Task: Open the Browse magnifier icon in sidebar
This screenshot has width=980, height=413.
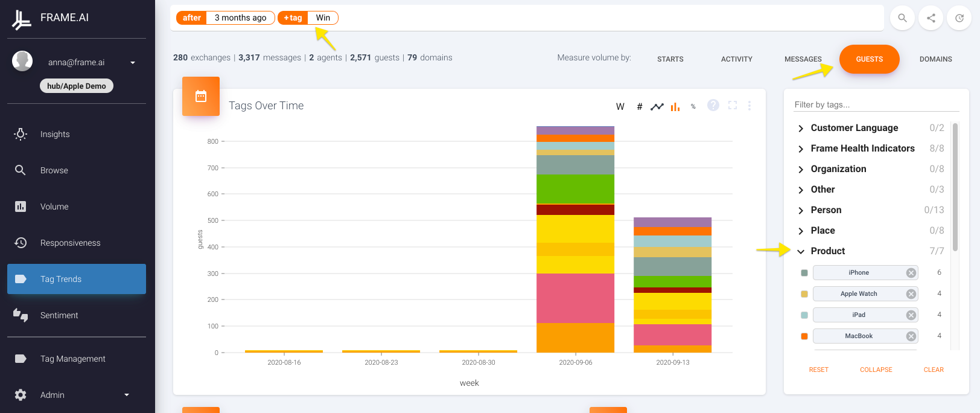Action: click(x=21, y=170)
